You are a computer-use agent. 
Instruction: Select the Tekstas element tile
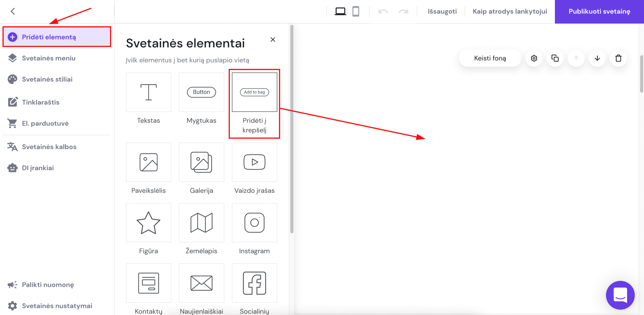point(148,92)
